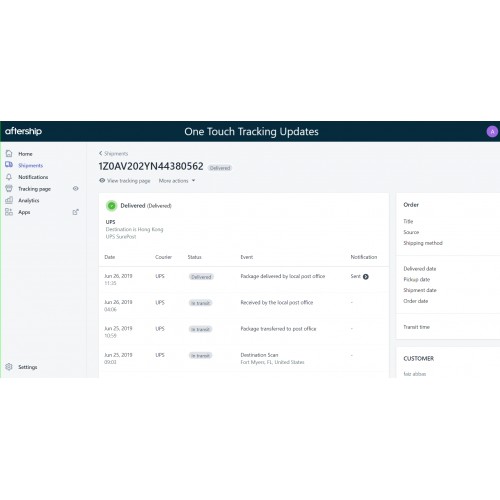Click the Jun 26 04:06 date cell
This screenshot has height=500, width=500.
(118, 306)
